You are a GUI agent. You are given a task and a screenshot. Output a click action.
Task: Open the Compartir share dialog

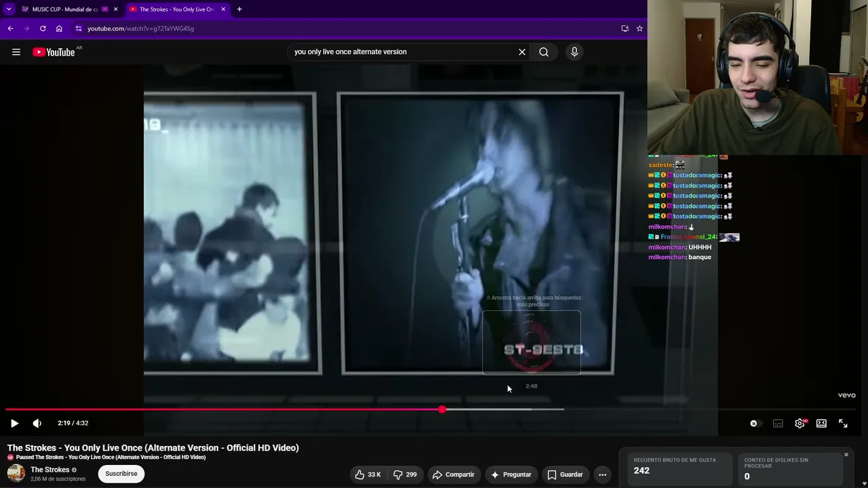pos(453,474)
